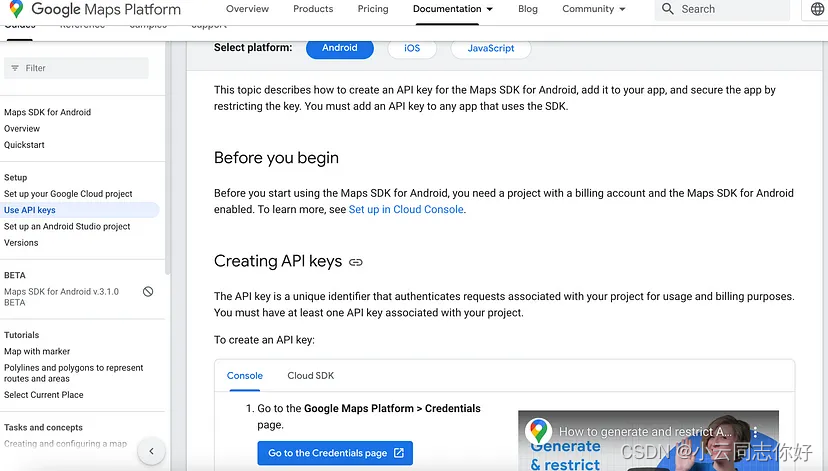Open the Versions sidebar link
The width and height of the screenshot is (828, 471).
coord(21,243)
